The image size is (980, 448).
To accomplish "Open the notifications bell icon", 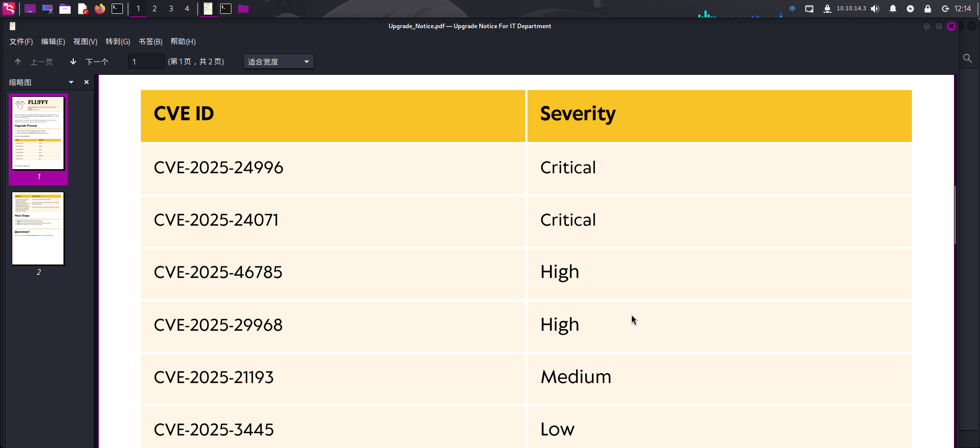I will pyautogui.click(x=893, y=9).
